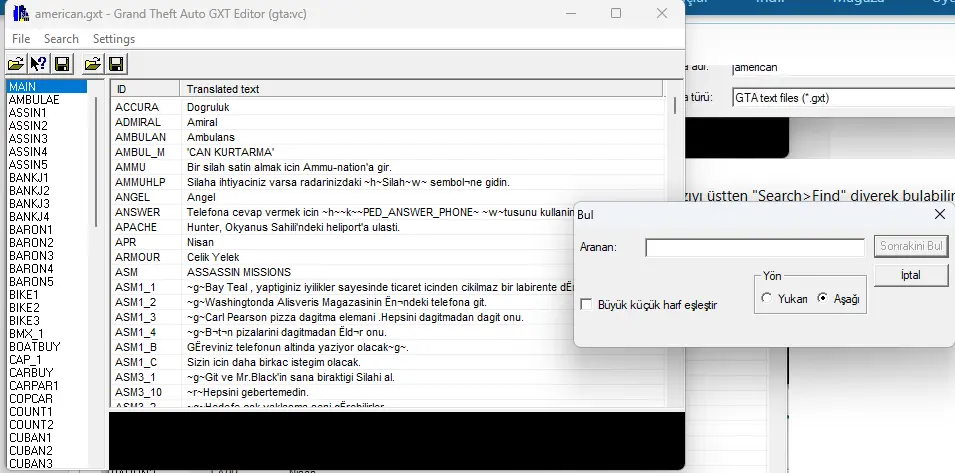Viewport: 955px width, 473px height.
Task: Click the save disk icon ending the toolbar
Action: [116, 64]
